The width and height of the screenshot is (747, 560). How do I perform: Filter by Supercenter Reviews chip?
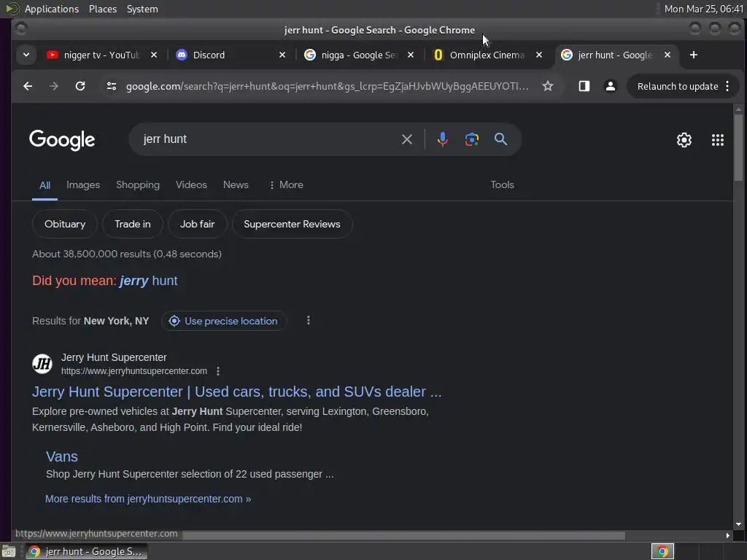(292, 224)
